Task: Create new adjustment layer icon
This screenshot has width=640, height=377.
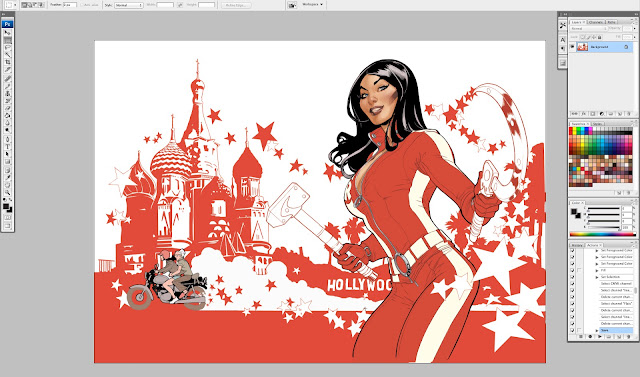Action: pyautogui.click(x=602, y=113)
